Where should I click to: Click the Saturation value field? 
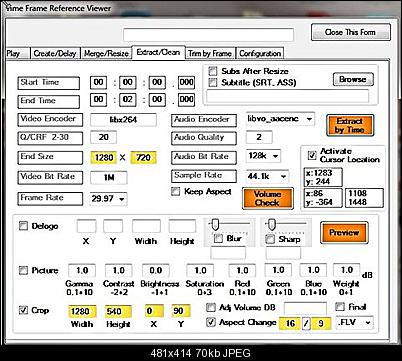[x=200, y=270]
